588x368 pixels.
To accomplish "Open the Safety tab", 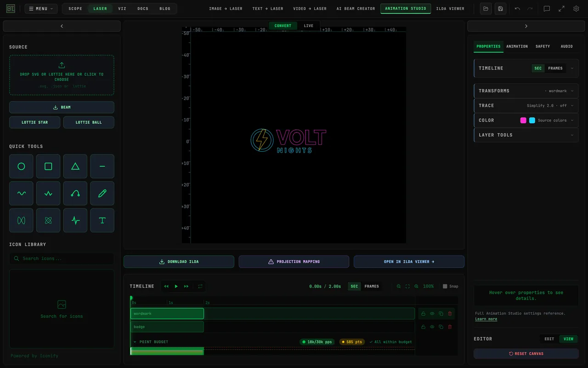I will [x=543, y=46].
